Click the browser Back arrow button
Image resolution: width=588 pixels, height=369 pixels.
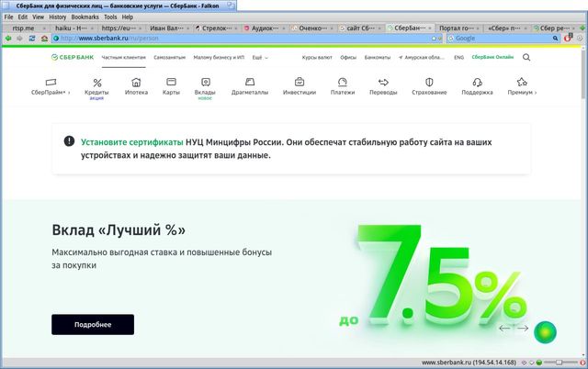[8, 39]
